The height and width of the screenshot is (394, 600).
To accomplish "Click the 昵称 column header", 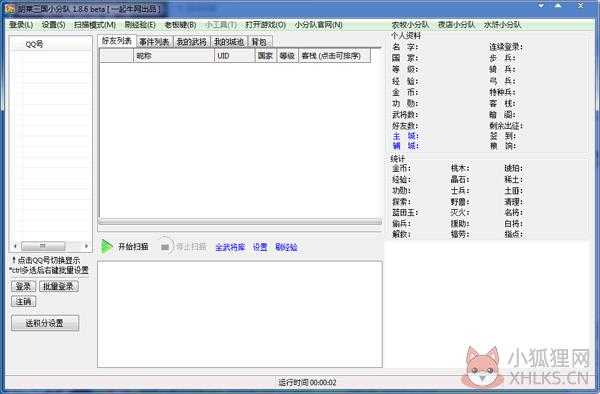I will [x=174, y=56].
